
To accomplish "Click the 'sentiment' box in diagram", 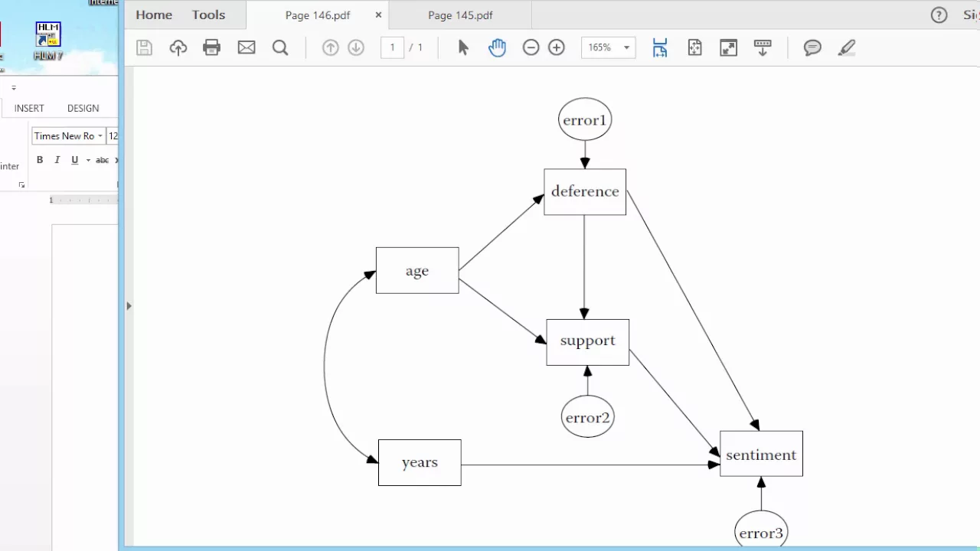I will click(x=761, y=453).
